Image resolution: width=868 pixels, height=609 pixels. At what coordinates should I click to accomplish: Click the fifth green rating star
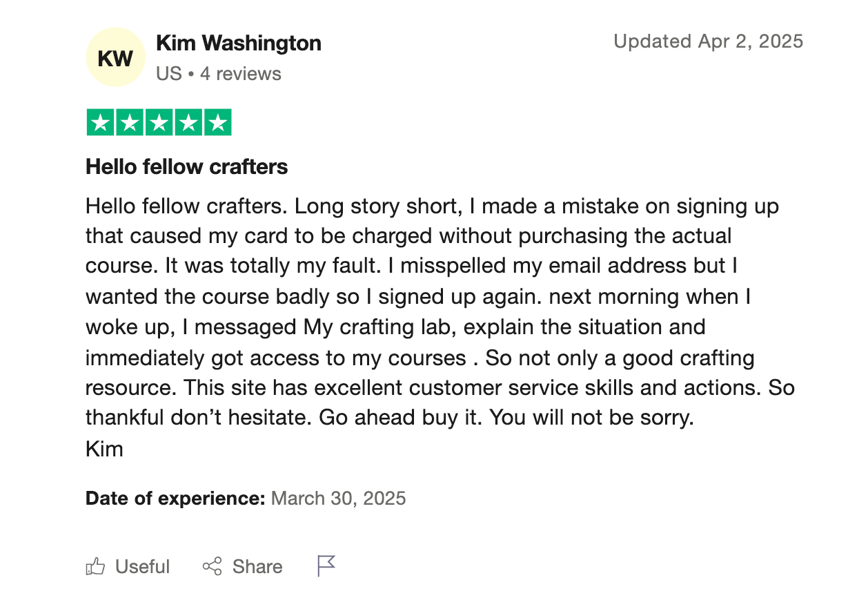coord(217,123)
